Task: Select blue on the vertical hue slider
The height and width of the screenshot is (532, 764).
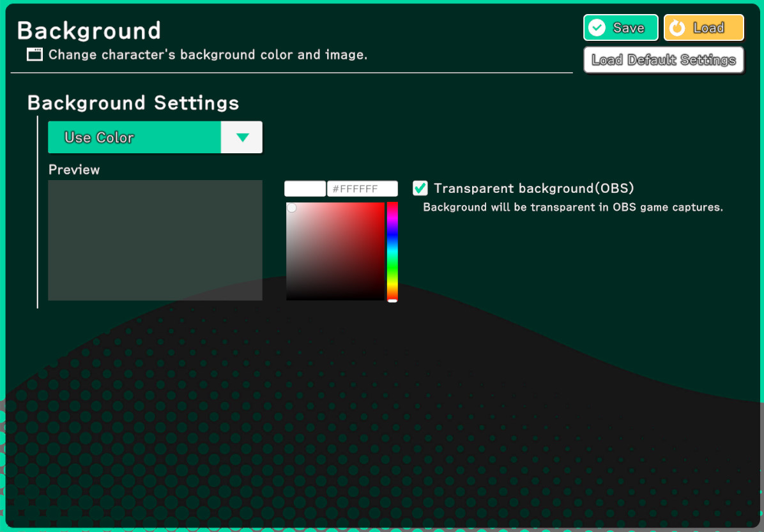Action: 392,235
